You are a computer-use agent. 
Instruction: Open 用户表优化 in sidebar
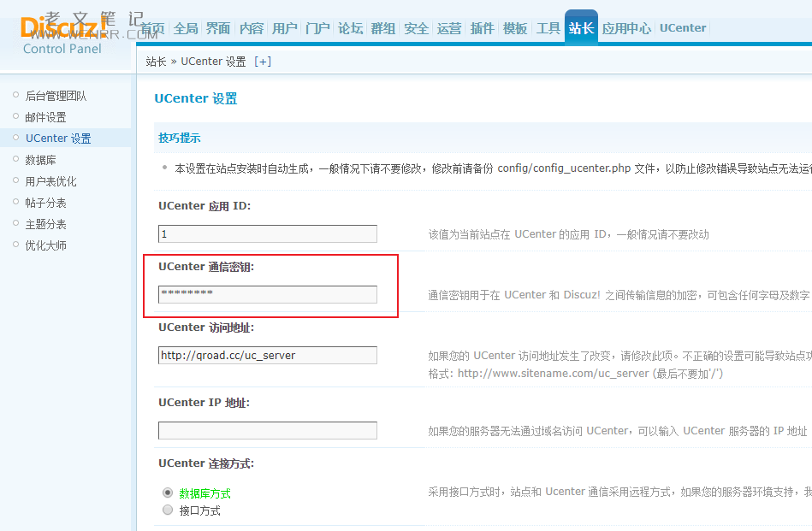(x=50, y=181)
